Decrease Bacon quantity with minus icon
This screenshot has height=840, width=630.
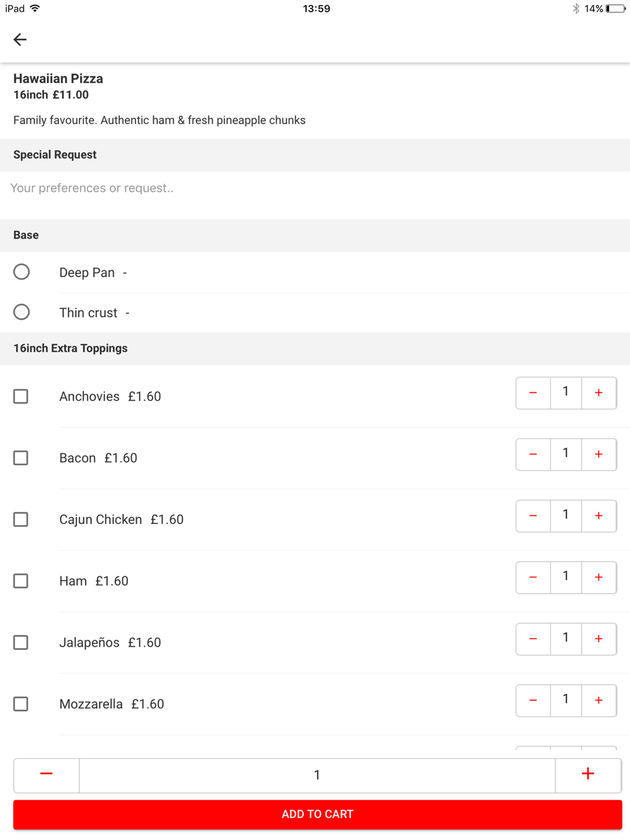pos(533,455)
